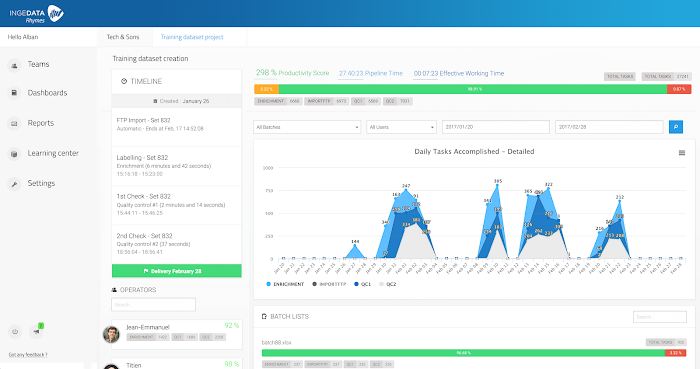The height and width of the screenshot is (369, 700).
Task: Open the All Users dropdown
Action: [x=401, y=127]
